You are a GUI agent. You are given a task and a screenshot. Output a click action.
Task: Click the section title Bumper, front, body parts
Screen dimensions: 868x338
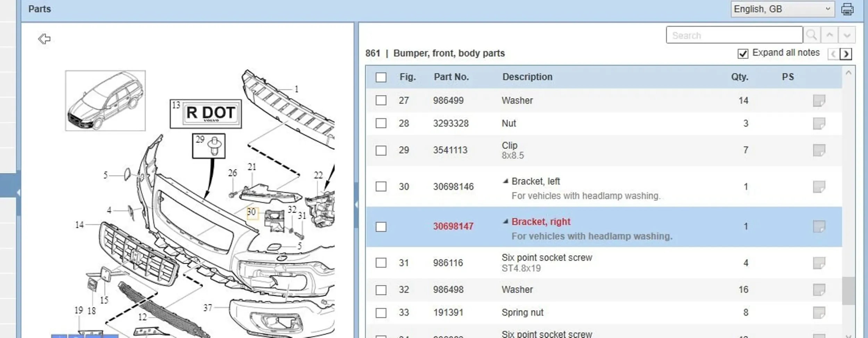point(449,53)
